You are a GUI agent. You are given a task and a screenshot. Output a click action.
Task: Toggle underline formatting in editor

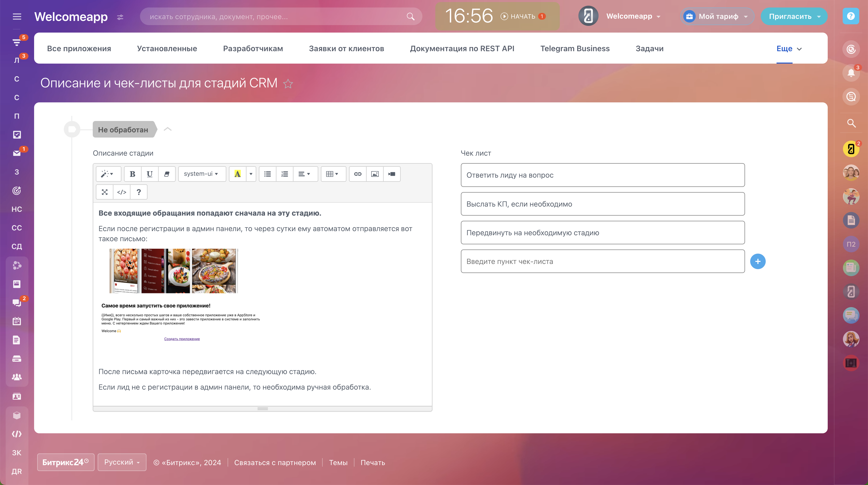(x=150, y=174)
